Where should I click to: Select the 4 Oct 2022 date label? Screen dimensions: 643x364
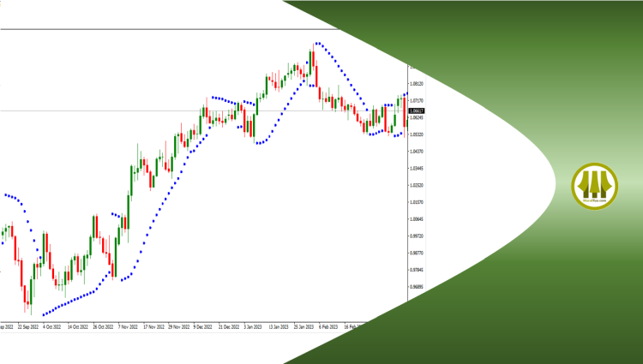tap(51, 327)
